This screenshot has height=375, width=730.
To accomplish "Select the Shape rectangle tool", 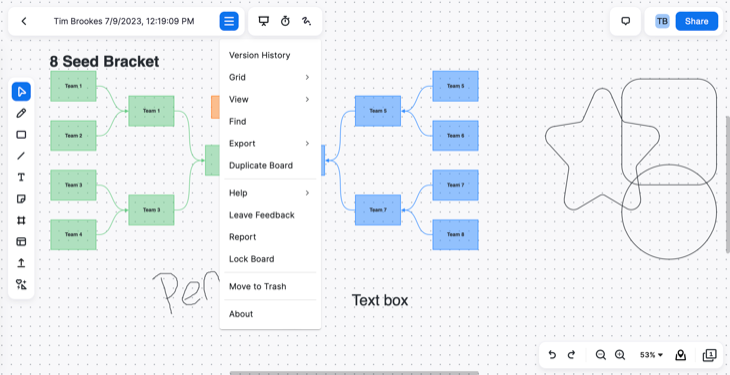I will [21, 135].
